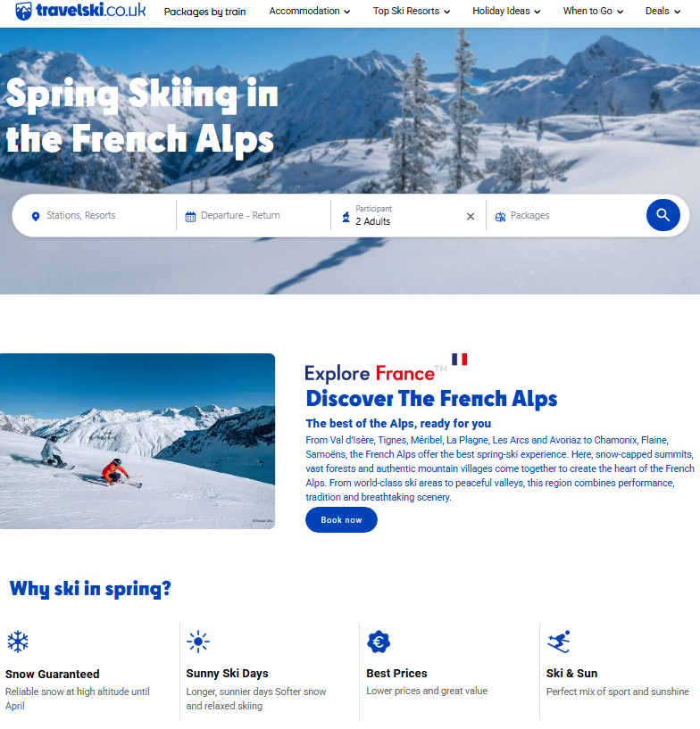Click the Stations, Resorts input field

(x=103, y=216)
